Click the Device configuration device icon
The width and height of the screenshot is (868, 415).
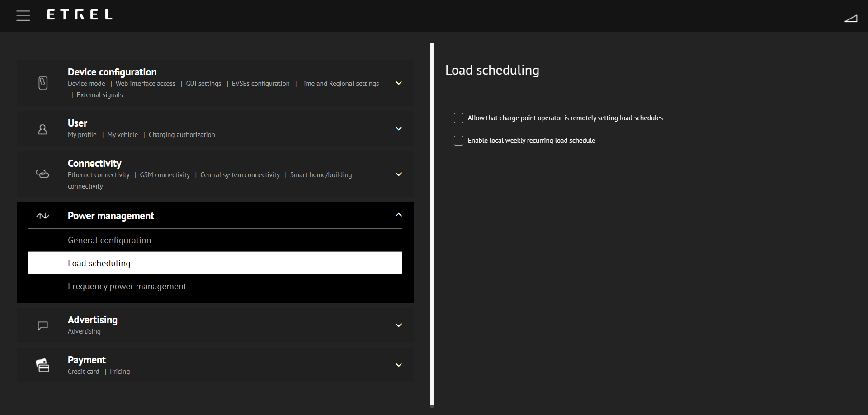pos(43,83)
